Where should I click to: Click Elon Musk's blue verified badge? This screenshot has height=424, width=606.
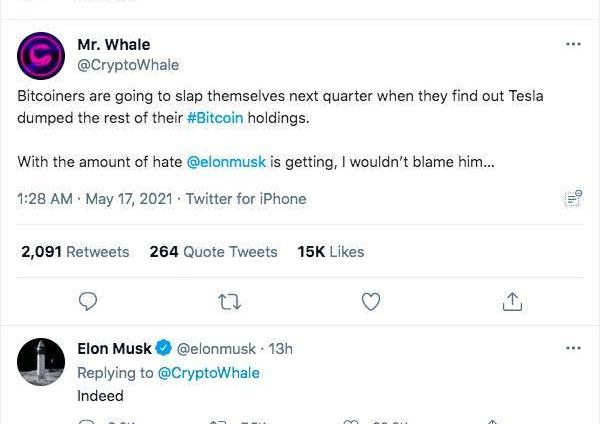[x=165, y=349]
